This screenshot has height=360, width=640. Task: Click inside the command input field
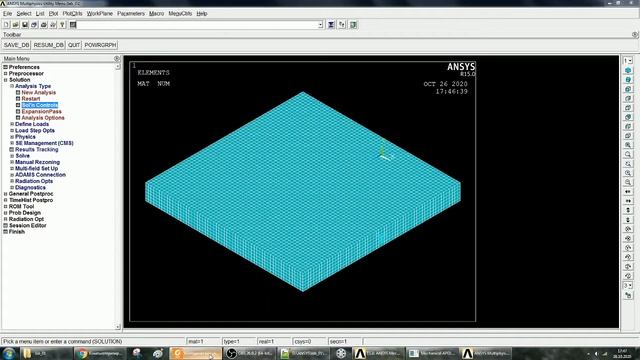tap(198, 25)
